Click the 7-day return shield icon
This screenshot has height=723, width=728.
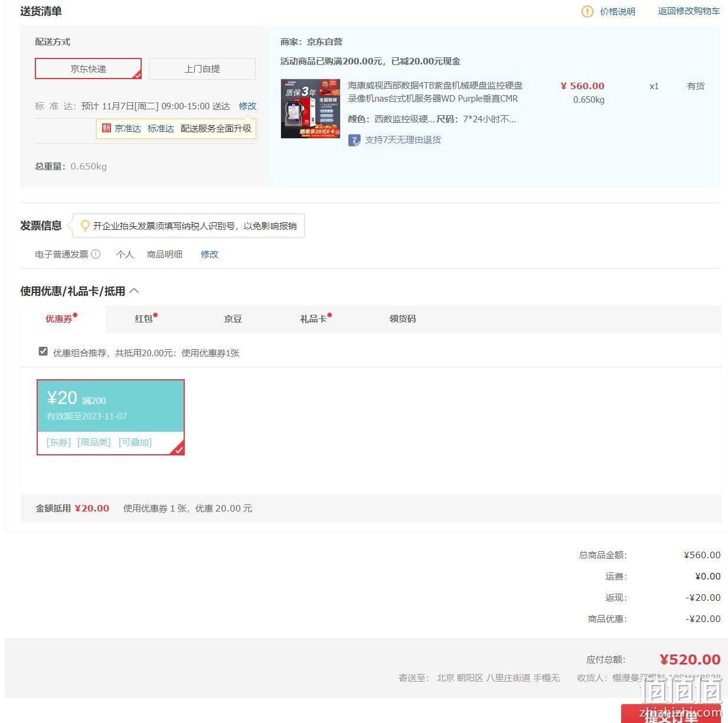click(x=354, y=140)
